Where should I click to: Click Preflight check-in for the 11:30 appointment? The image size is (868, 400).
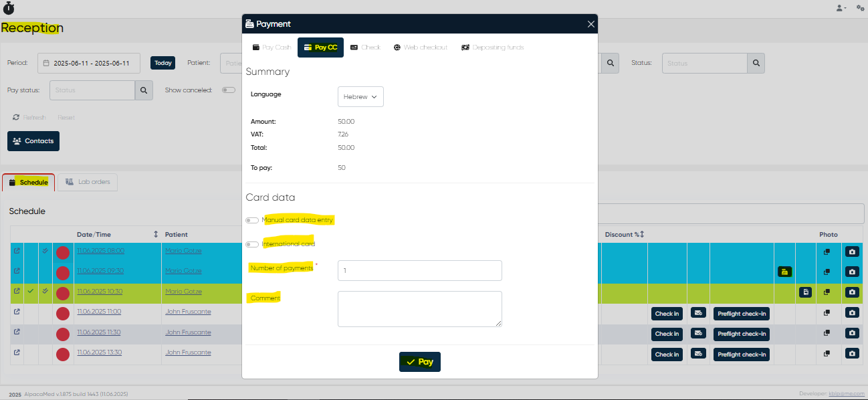(741, 334)
